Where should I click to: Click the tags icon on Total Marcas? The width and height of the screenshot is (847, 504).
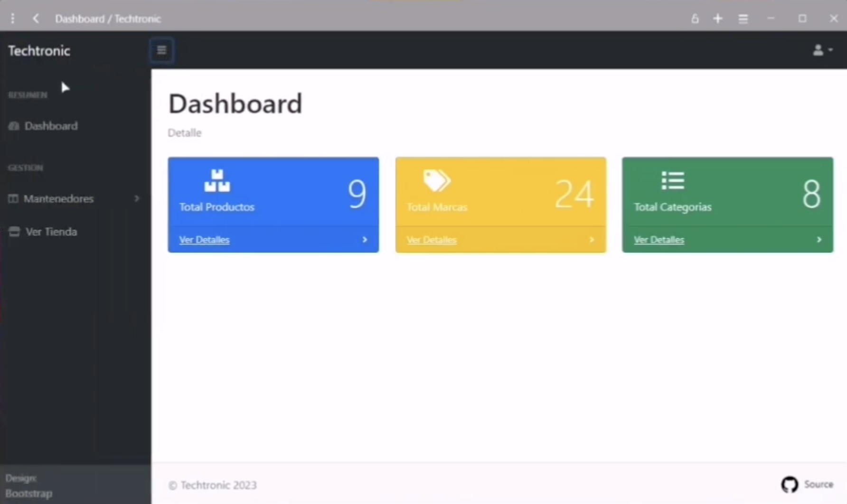[436, 181]
